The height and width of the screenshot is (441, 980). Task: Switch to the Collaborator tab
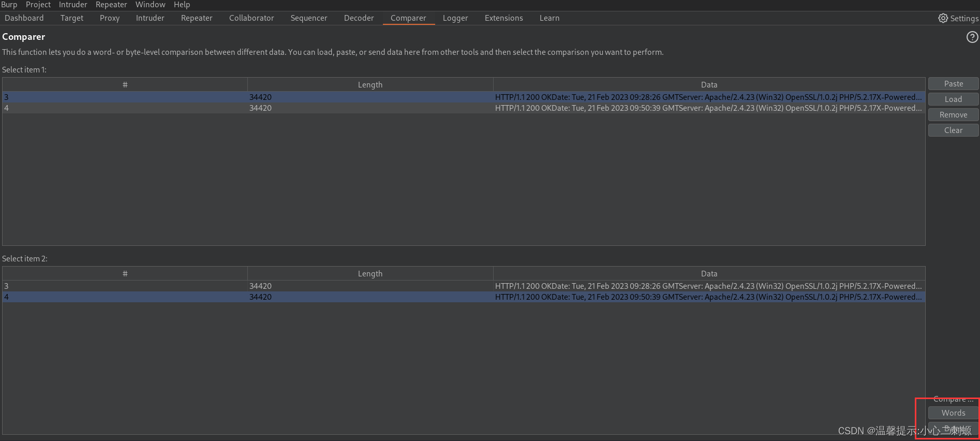click(x=251, y=18)
